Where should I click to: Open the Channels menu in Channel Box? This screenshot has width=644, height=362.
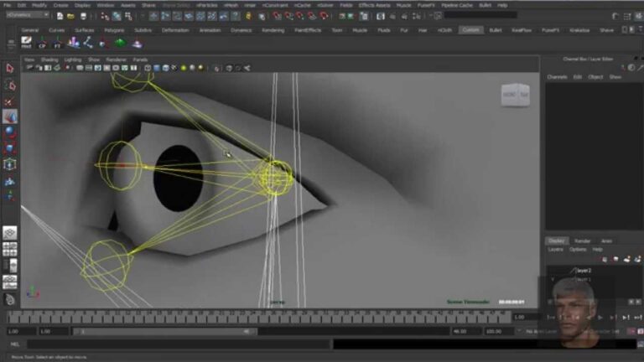(557, 76)
